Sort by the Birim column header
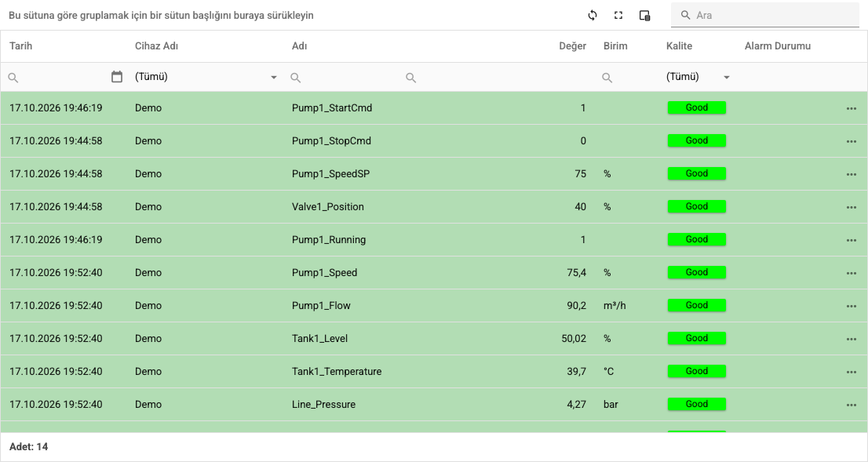Viewport: 868px width, 462px height. click(615, 46)
